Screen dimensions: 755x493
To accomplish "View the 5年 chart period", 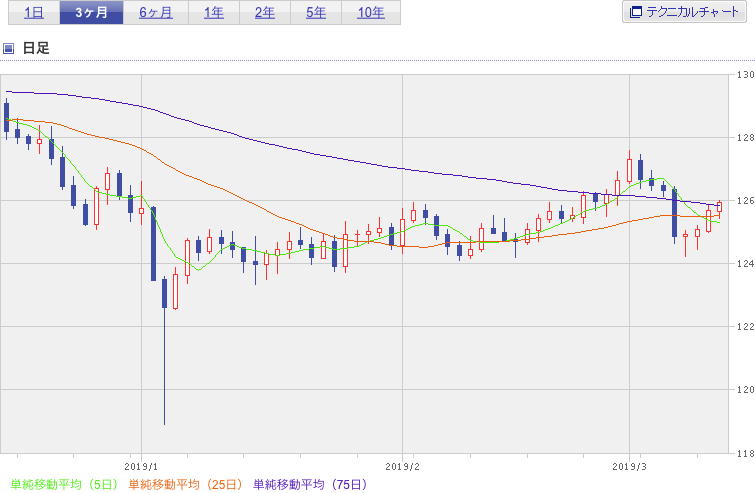I will [x=316, y=13].
